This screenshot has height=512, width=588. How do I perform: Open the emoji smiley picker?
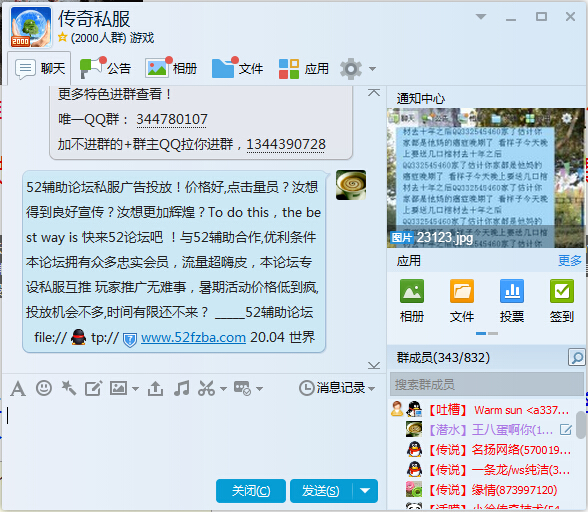44,388
